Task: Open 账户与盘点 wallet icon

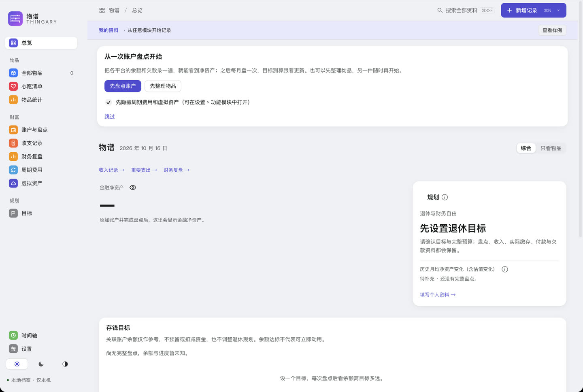Action: pyautogui.click(x=13, y=130)
